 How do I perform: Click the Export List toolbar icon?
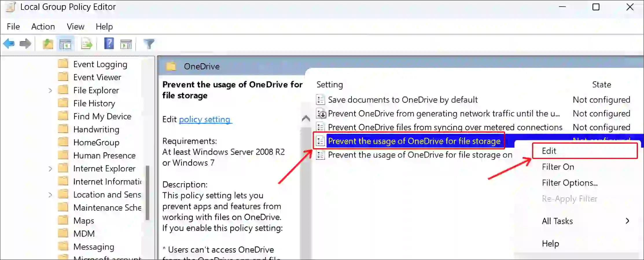(87, 44)
